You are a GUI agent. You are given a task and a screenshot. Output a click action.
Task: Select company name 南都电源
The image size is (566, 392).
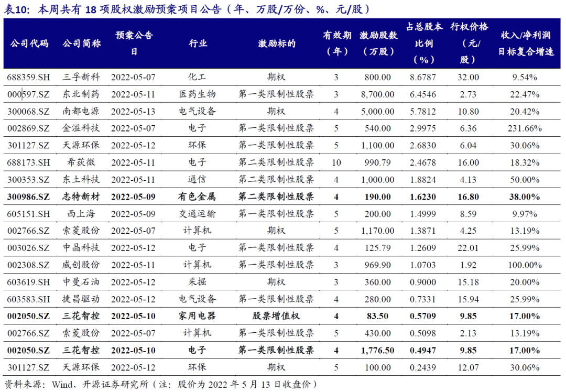click(x=81, y=111)
